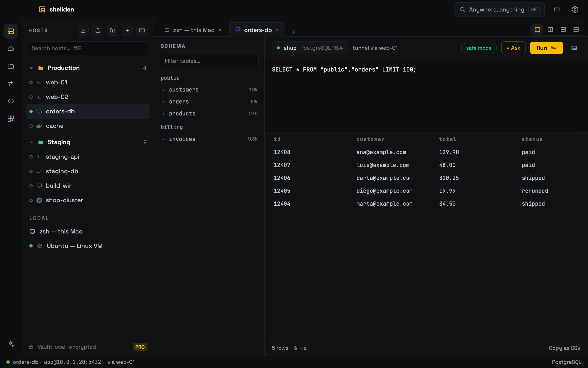Open a new tab with plus button
The height and width of the screenshot is (368, 588).
click(294, 32)
